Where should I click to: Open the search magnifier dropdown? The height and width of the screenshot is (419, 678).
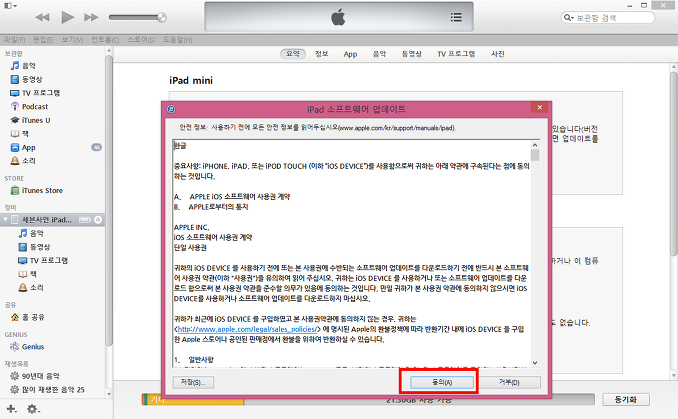pyautogui.click(x=568, y=18)
